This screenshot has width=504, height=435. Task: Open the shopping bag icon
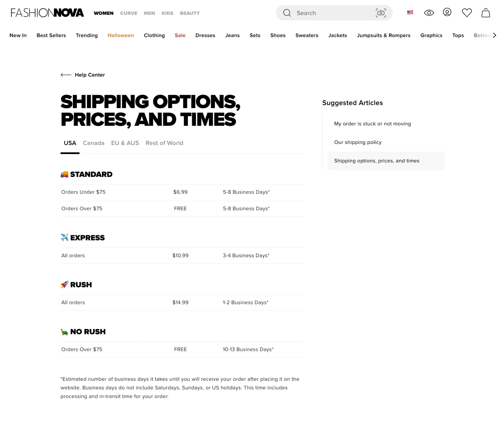tap(486, 13)
